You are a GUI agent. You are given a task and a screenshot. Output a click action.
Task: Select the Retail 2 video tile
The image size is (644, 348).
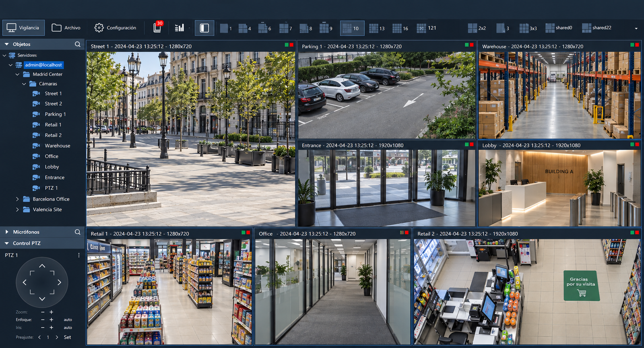527,287
